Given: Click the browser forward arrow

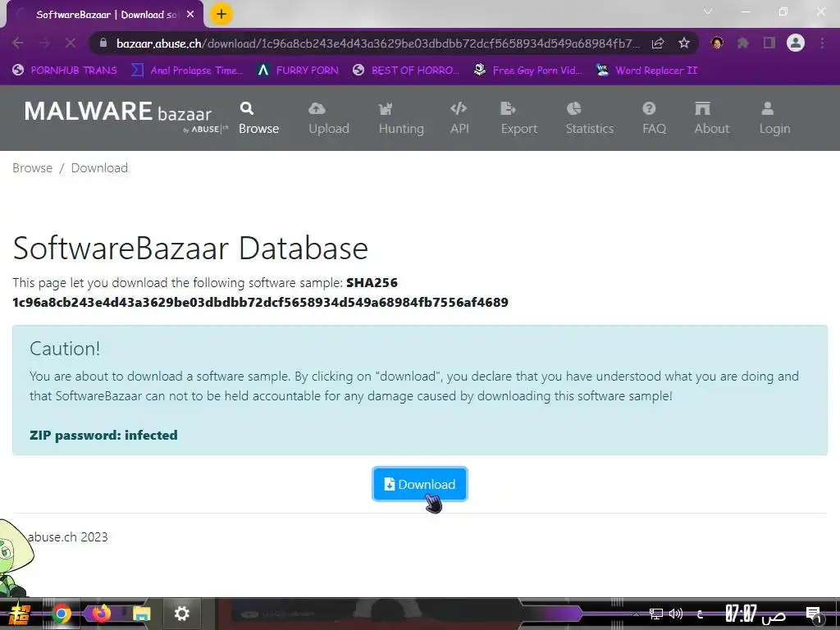Looking at the screenshot, I should pos(44,43).
